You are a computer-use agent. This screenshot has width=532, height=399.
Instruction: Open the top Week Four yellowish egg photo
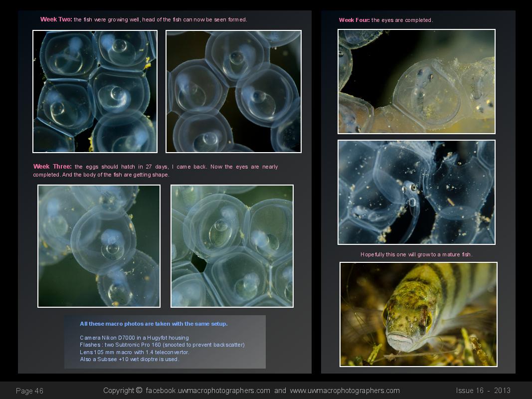pyautogui.click(x=416, y=81)
